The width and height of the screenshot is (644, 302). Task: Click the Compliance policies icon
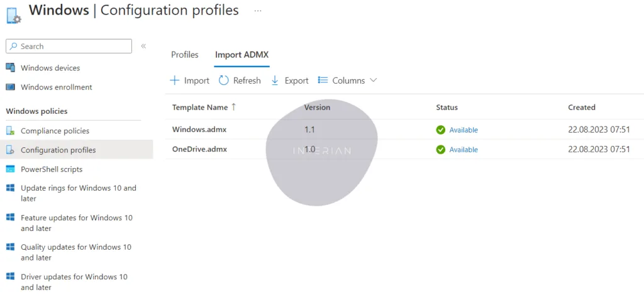tap(10, 131)
